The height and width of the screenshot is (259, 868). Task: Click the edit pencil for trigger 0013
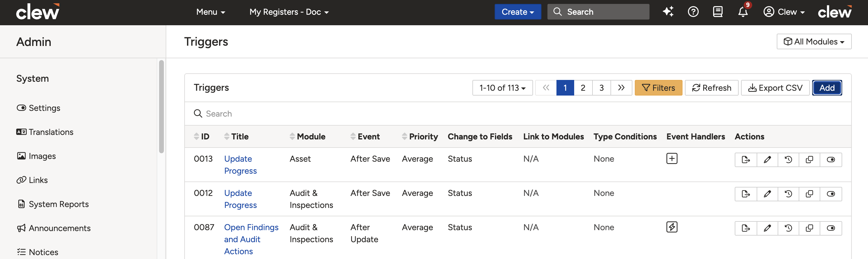767,160
